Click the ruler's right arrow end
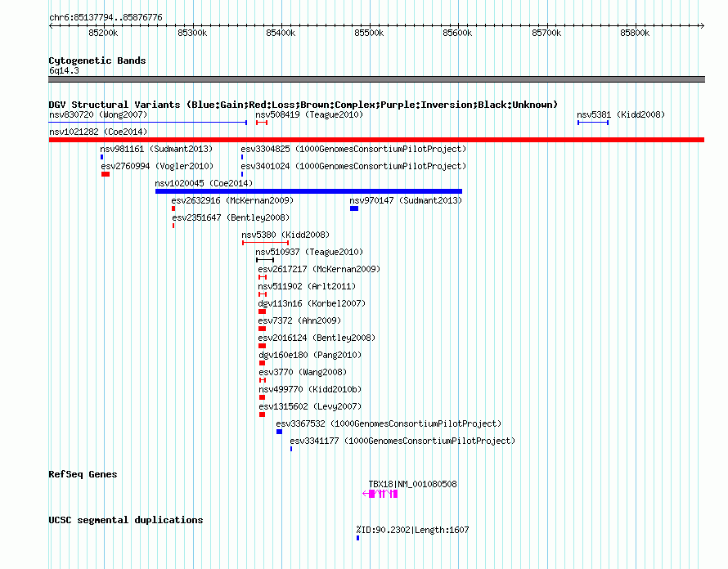 point(702,25)
